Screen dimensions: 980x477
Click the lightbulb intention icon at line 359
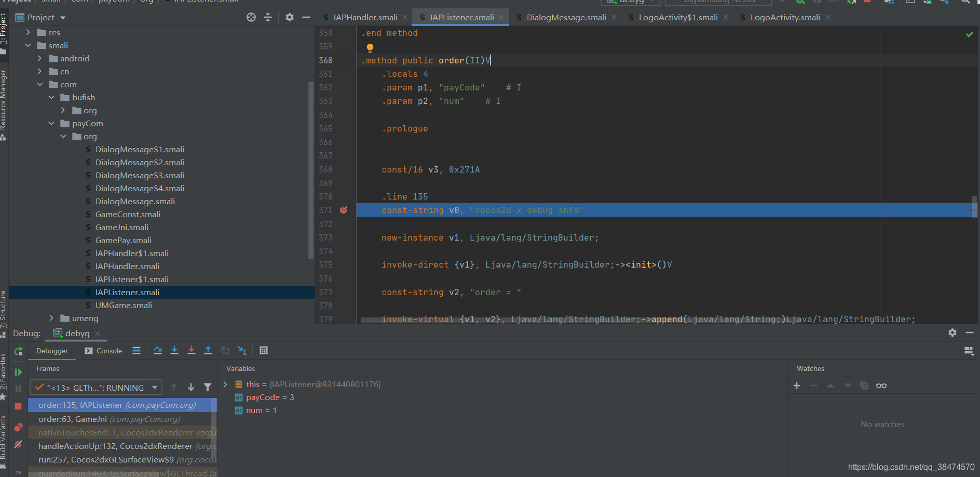tap(370, 48)
